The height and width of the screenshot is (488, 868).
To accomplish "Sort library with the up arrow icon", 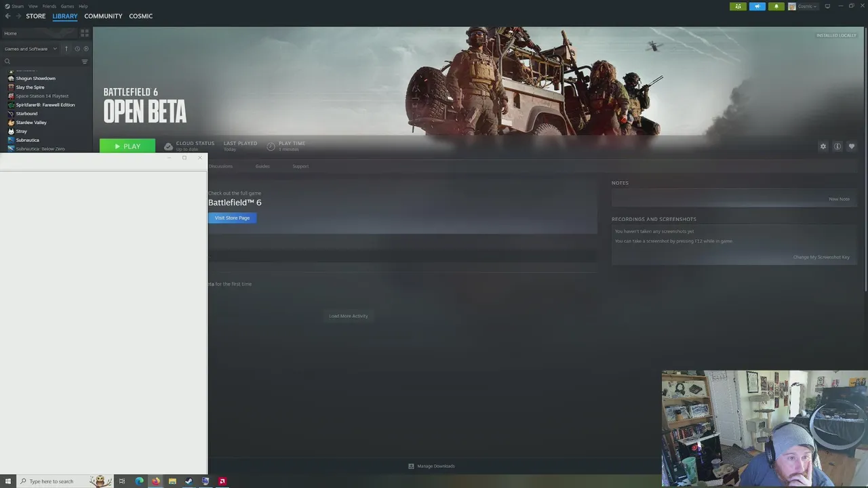I will click(x=66, y=49).
